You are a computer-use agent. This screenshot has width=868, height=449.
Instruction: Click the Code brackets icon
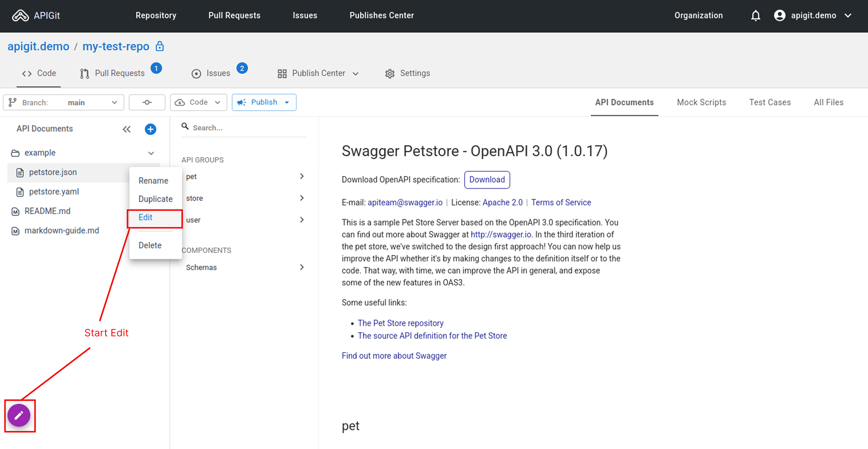27,73
